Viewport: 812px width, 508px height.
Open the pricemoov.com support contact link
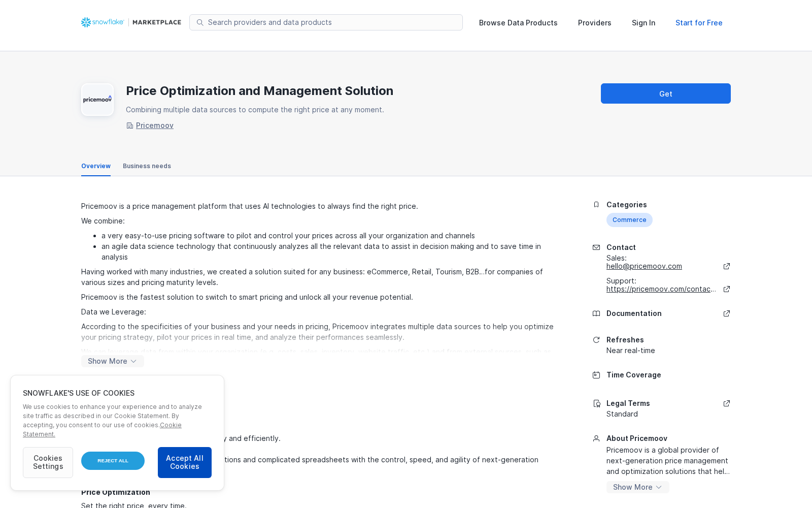(x=661, y=289)
